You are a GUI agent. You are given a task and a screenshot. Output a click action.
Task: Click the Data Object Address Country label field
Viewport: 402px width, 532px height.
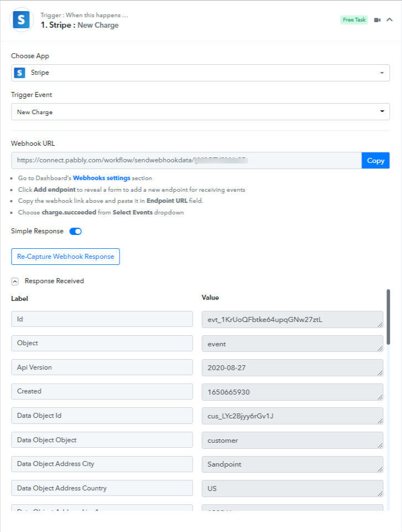point(102,488)
